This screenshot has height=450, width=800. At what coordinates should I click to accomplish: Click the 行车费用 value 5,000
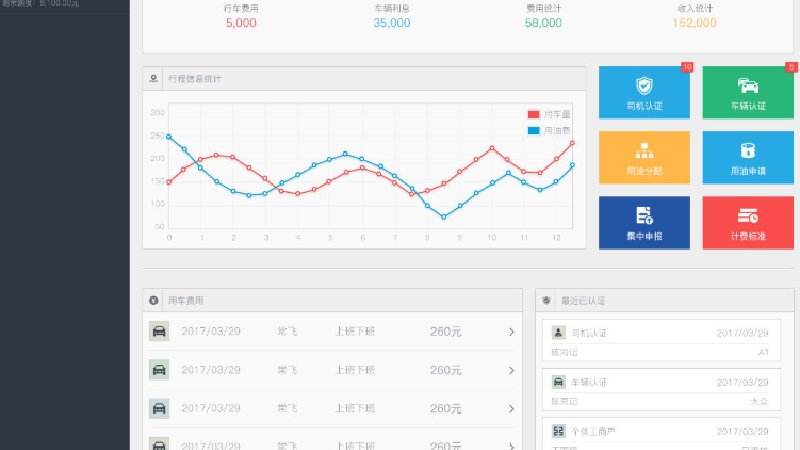click(241, 23)
